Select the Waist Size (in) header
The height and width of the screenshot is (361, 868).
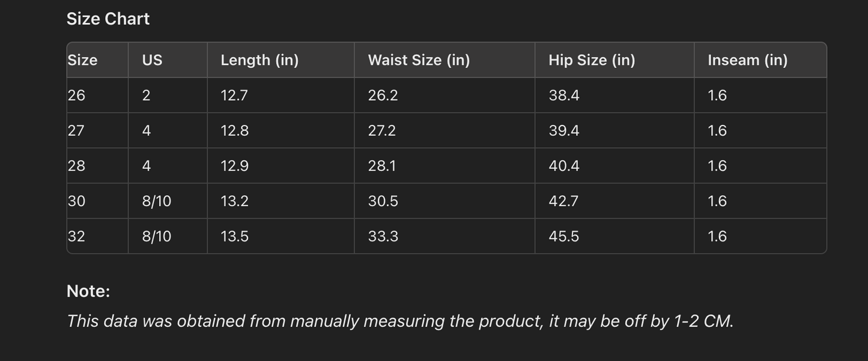419,60
